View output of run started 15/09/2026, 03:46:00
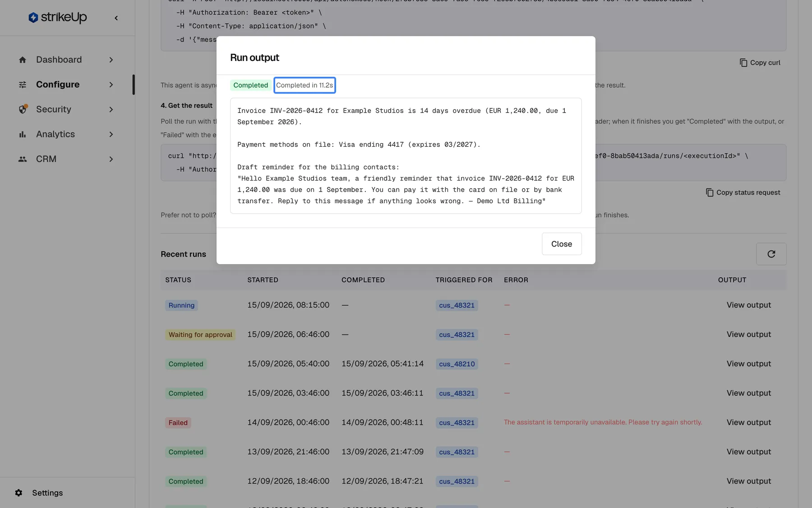The width and height of the screenshot is (812, 508). pyautogui.click(x=748, y=393)
